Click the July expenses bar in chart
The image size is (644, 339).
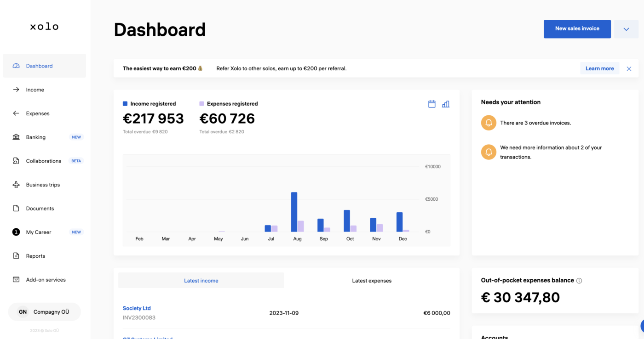pos(274,228)
